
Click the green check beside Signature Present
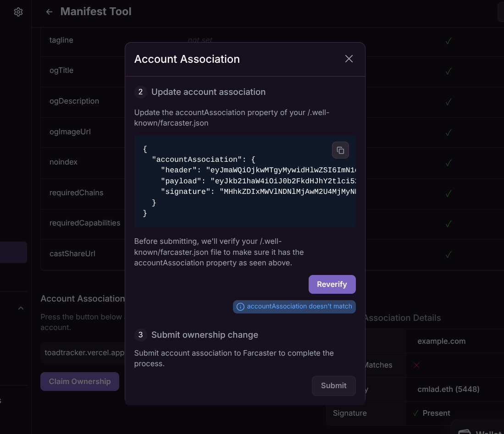click(415, 413)
